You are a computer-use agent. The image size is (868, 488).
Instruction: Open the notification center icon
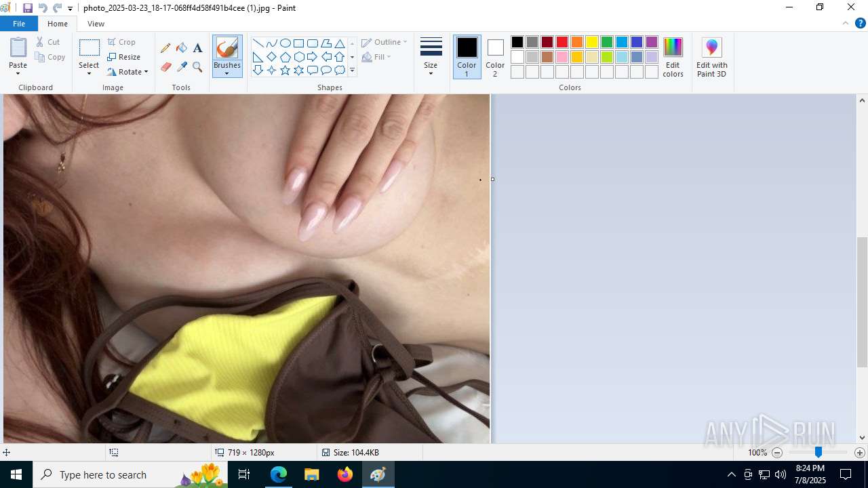click(846, 474)
